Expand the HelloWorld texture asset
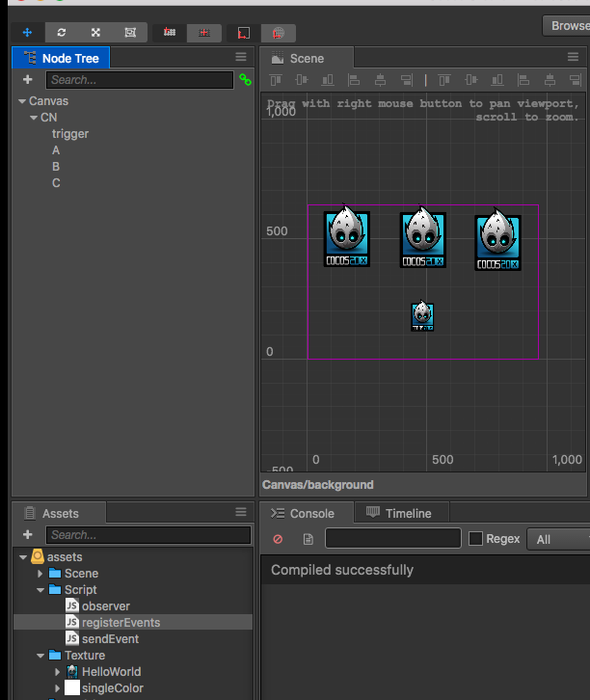Image resolution: width=590 pixels, height=700 pixels. coord(57,672)
